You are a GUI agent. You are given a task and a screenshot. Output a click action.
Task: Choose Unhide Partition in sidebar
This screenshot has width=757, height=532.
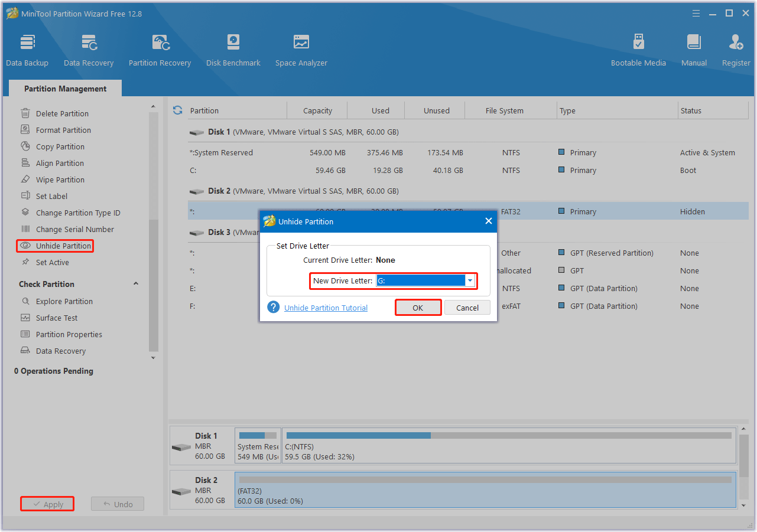pos(63,246)
